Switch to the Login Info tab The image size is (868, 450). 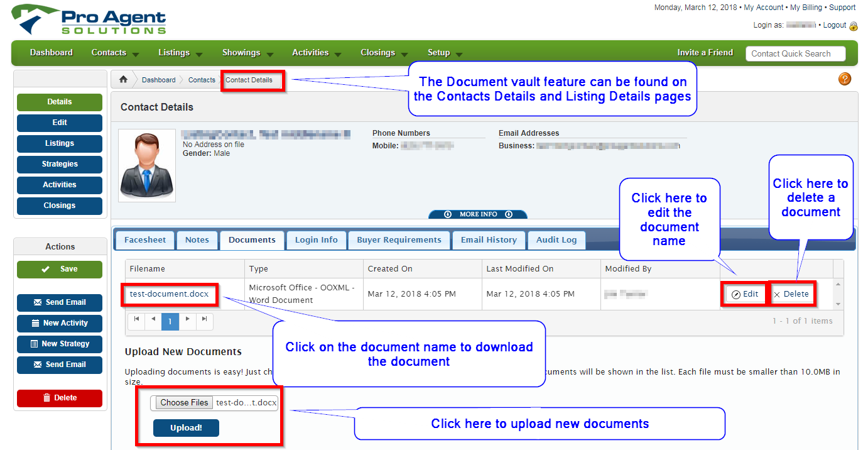[x=316, y=240]
